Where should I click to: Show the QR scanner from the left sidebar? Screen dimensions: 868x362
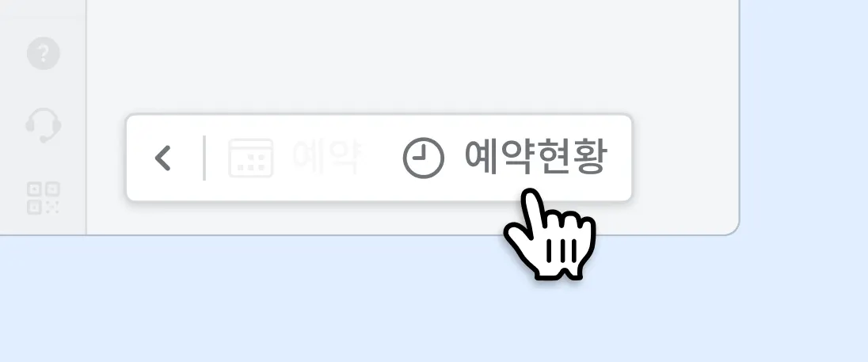point(44,198)
